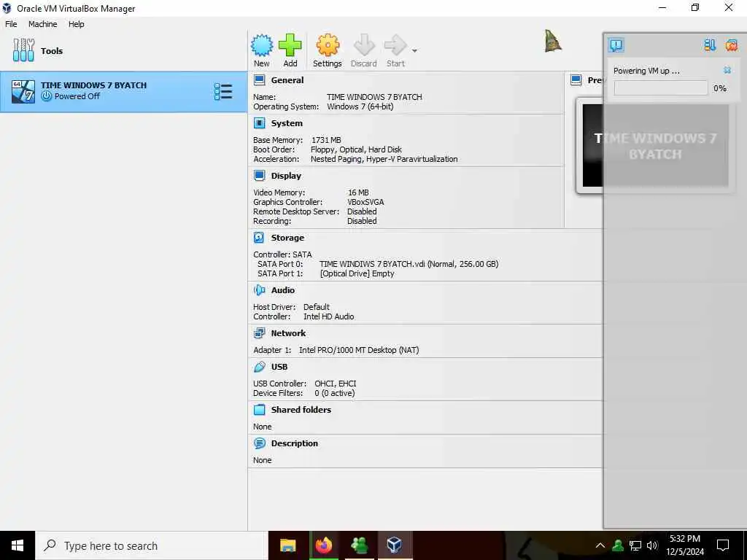Image resolution: width=747 pixels, height=560 pixels.
Task: Open the machine tools menu for TIME WINDOWS 7 BYATCH
Action: tap(223, 91)
